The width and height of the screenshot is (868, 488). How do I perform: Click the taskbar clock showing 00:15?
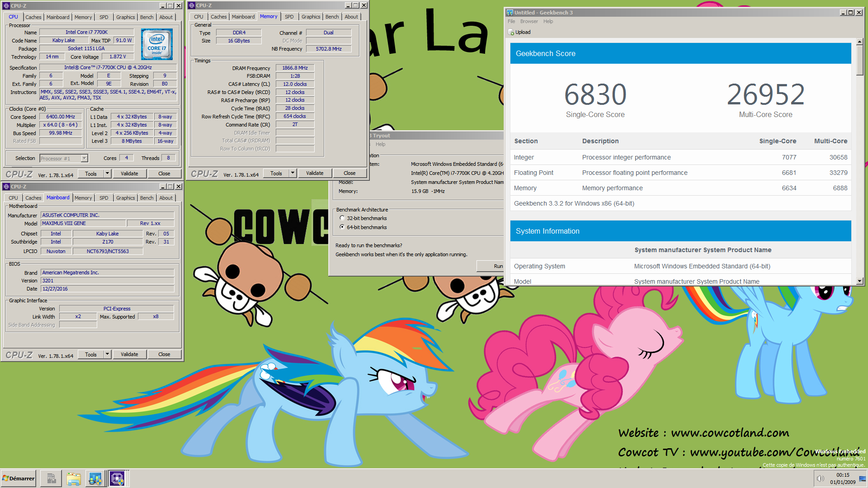tap(843, 475)
